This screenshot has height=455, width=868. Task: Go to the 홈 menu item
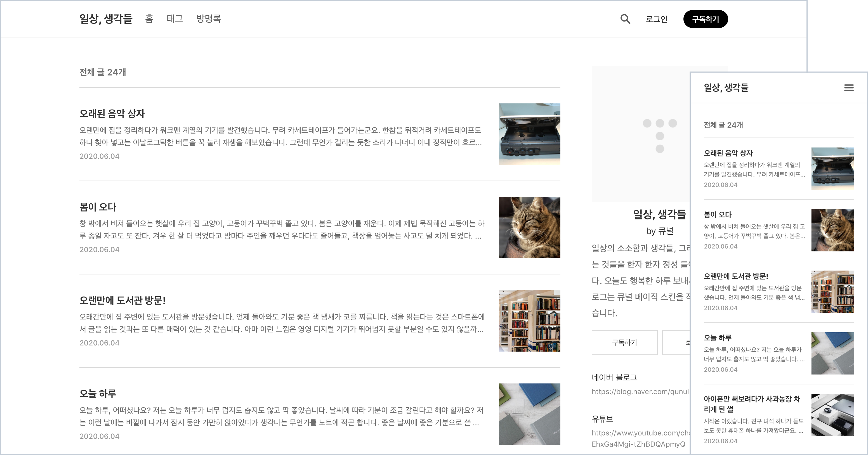[149, 18]
